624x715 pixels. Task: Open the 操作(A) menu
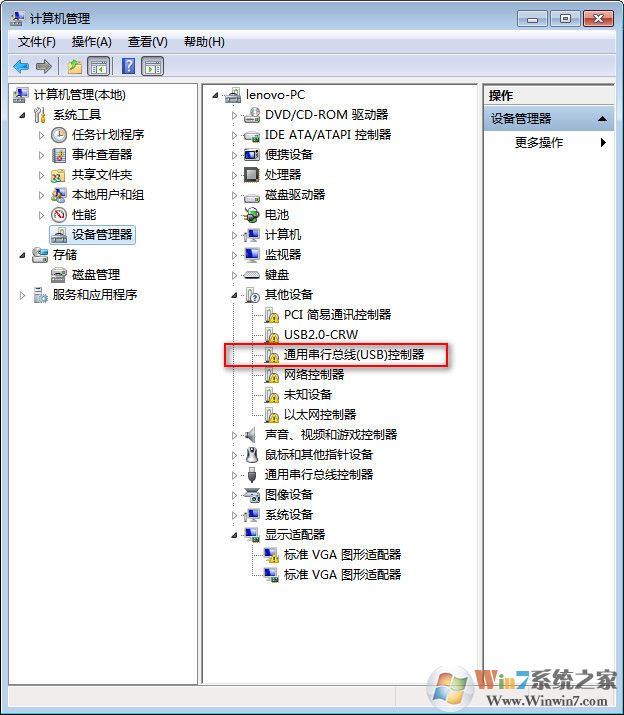92,42
